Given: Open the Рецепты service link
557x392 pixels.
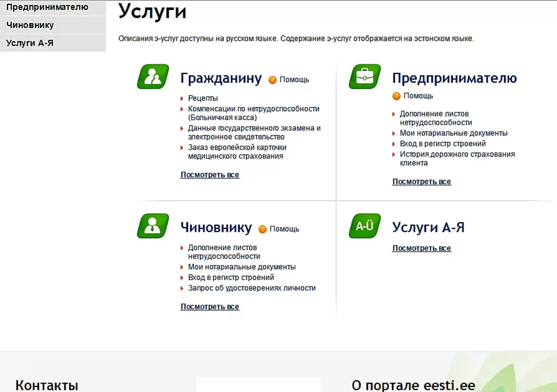Looking at the screenshot, I should tap(203, 98).
